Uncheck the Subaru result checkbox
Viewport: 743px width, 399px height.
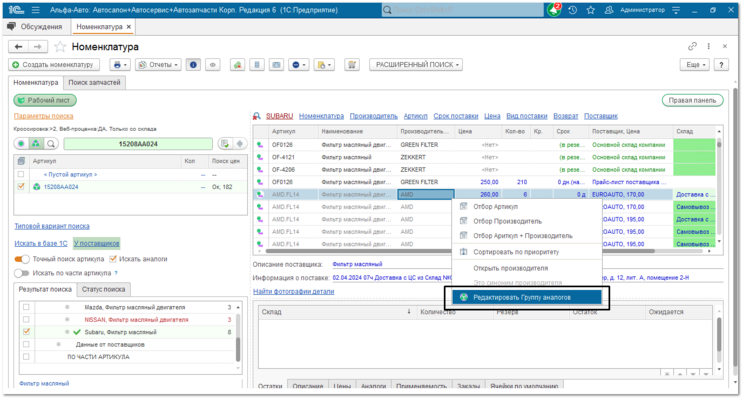tap(26, 332)
